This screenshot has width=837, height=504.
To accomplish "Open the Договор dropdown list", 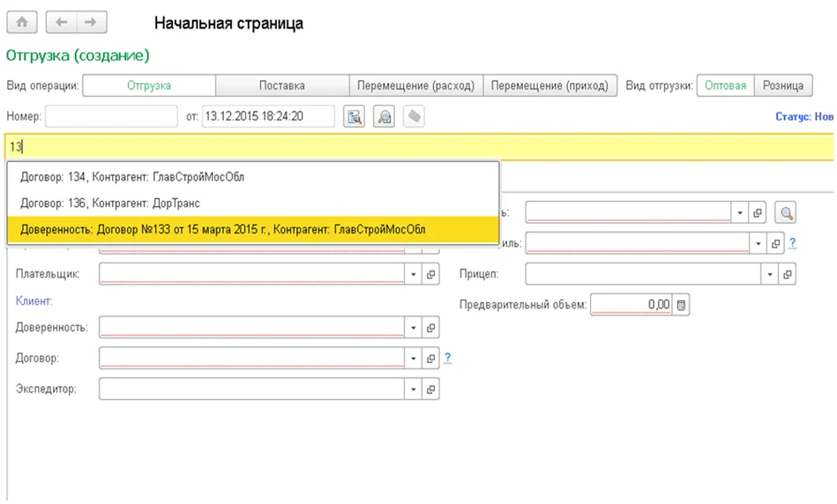I will click(414, 358).
